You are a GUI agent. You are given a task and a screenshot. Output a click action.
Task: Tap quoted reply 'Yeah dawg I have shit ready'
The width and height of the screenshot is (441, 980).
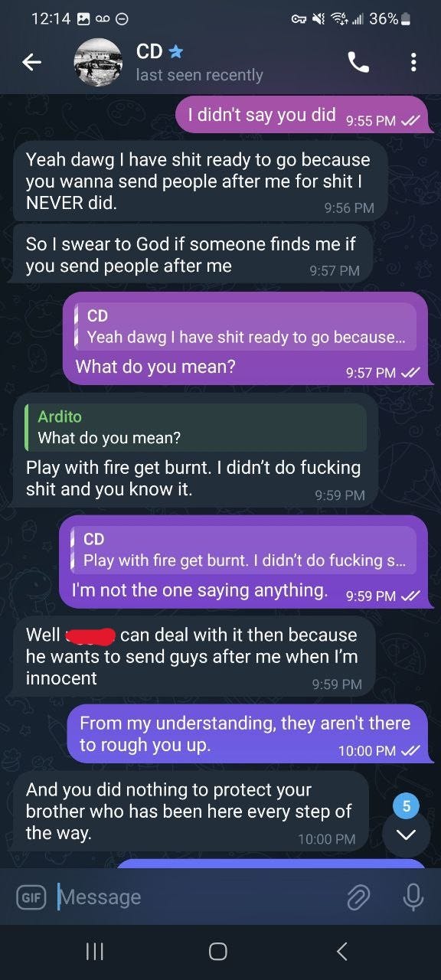point(246,327)
